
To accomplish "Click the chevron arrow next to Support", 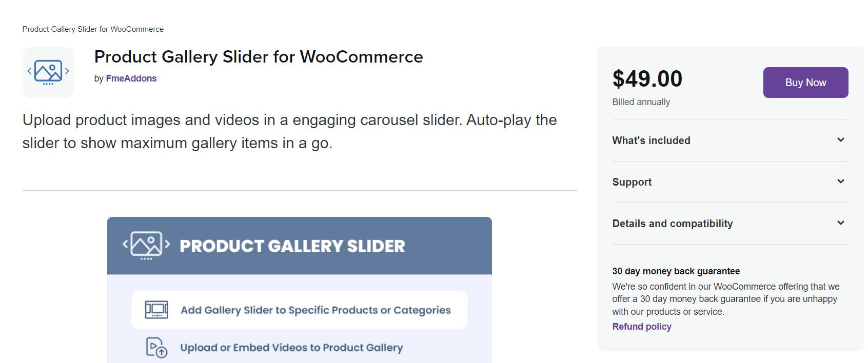I will (841, 181).
